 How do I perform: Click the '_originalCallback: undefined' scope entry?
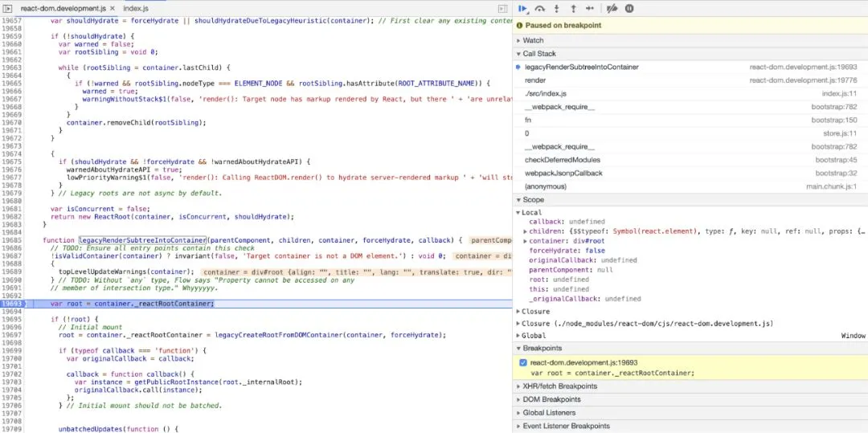point(584,299)
